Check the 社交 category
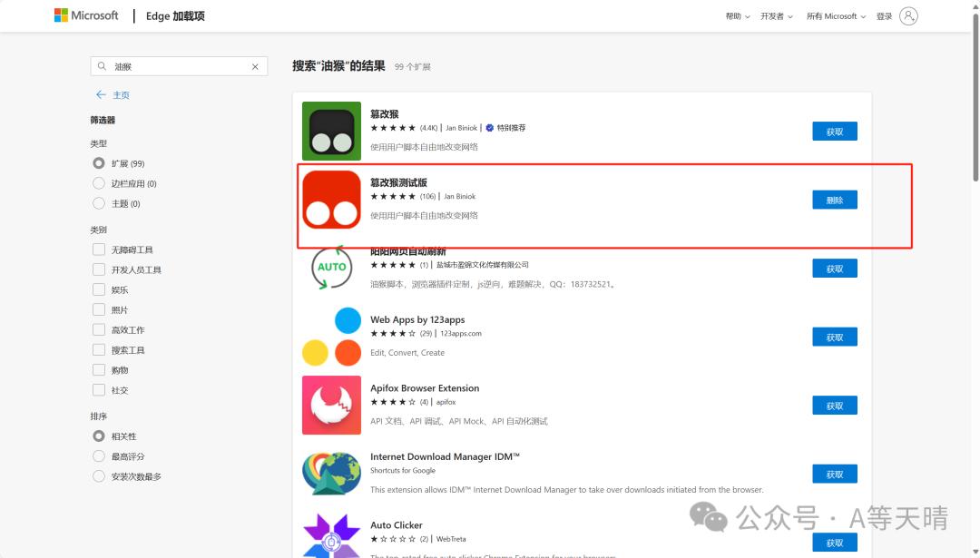Viewport: 980px width, 558px height. coord(99,390)
